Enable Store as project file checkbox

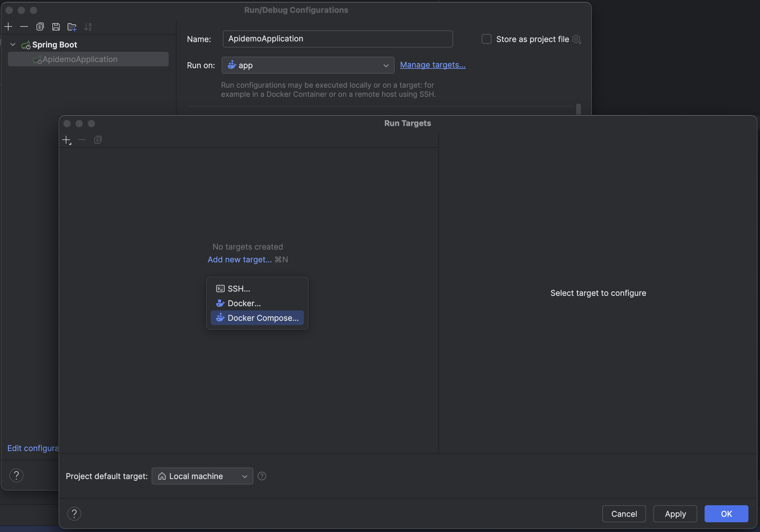click(x=486, y=39)
